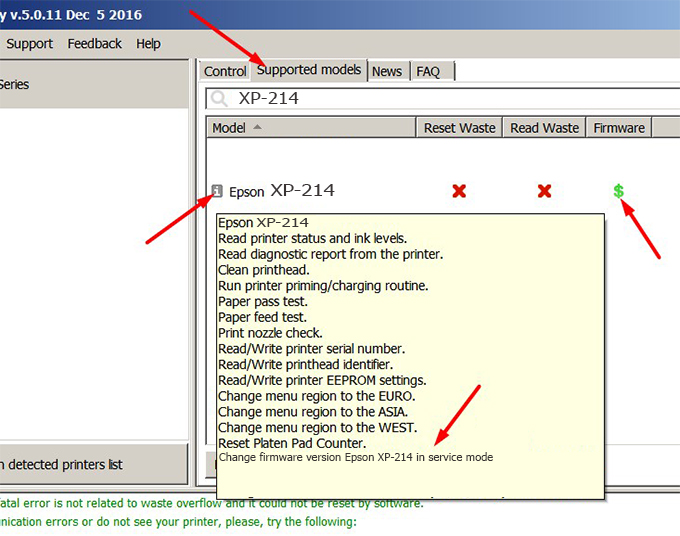The image size is (680, 536).
Task: Click the green dollar sign under Firmware
Action: (619, 191)
